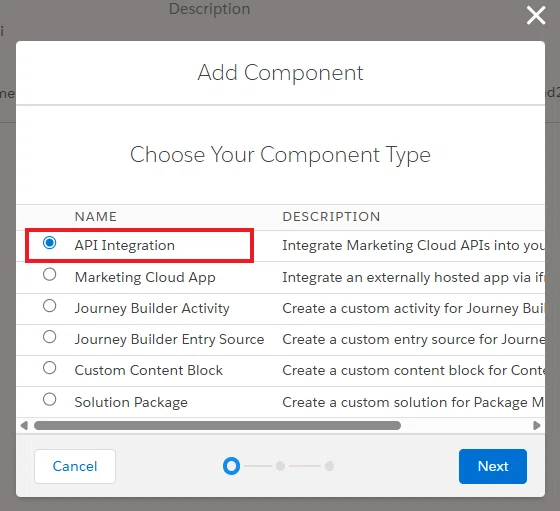Click 'Integrate Marketing Cloud APIs' description text
Viewport: 560px width, 511px height.
(x=414, y=245)
